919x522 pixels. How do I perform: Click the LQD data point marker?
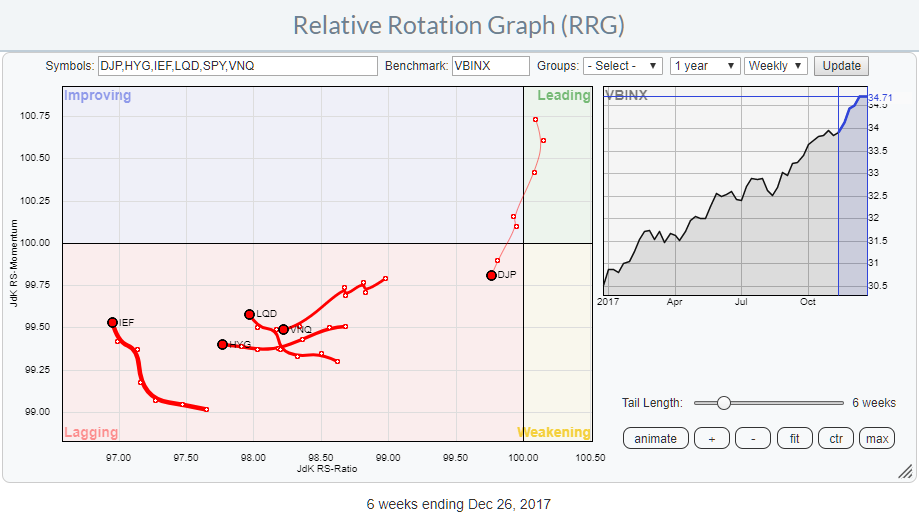pos(249,315)
